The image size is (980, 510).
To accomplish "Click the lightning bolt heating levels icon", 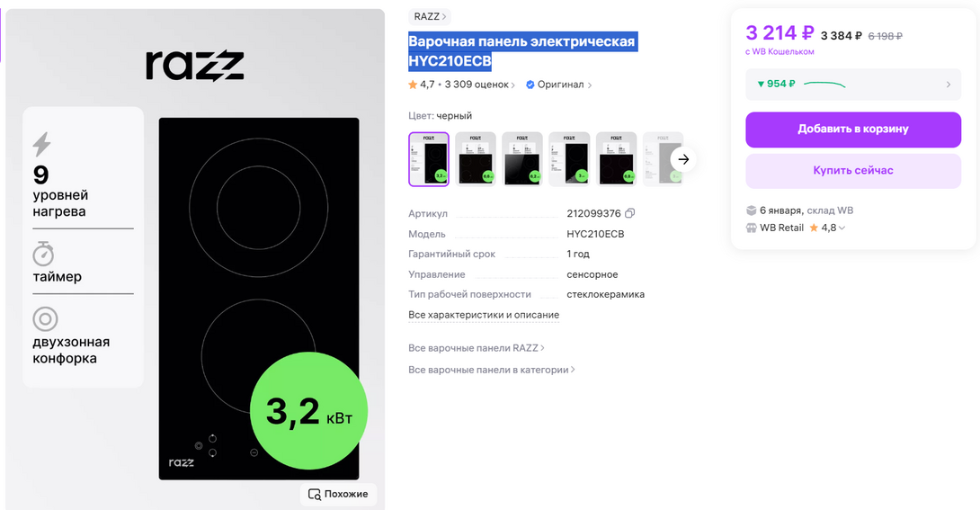I will [x=42, y=145].
